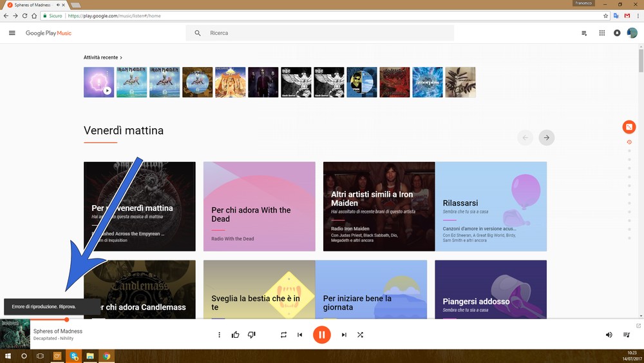Open the queue icon in top bar
Screen dimensions: 644x363
[x=584, y=33]
